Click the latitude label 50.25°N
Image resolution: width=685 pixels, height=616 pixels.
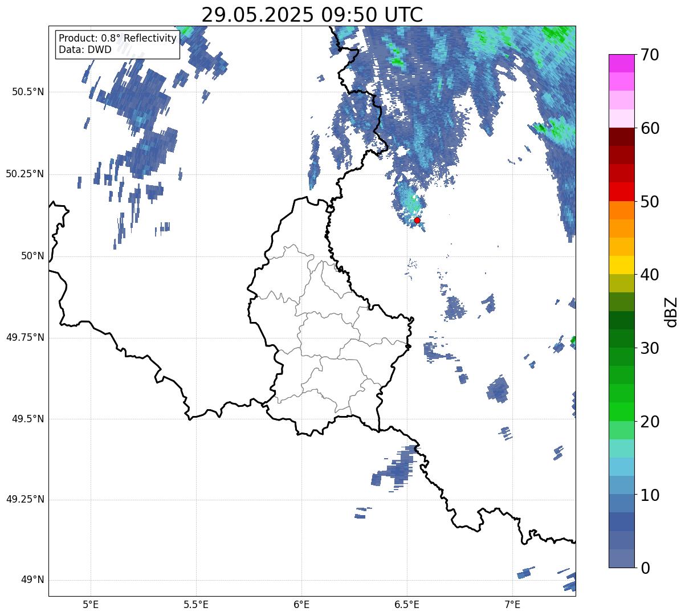(x=25, y=174)
